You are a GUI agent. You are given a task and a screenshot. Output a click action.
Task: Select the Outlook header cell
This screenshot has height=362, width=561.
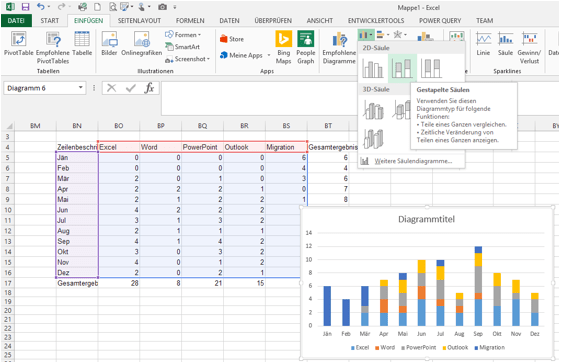coord(244,147)
